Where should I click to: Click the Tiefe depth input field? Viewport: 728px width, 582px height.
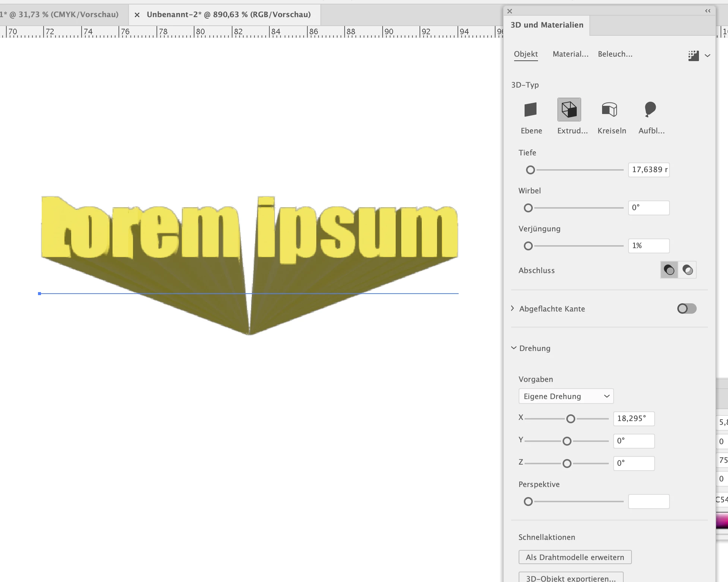point(649,170)
